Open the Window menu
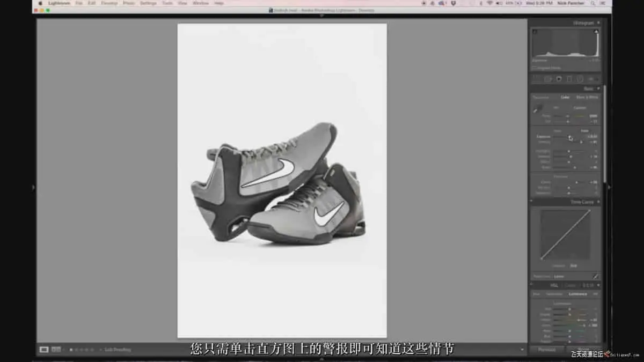 point(201,3)
